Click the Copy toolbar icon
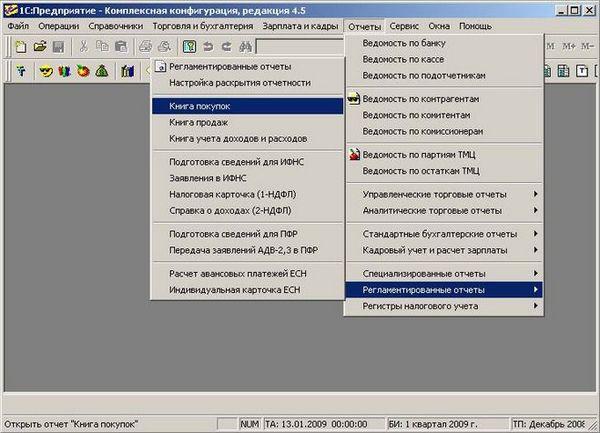 (x=102, y=47)
